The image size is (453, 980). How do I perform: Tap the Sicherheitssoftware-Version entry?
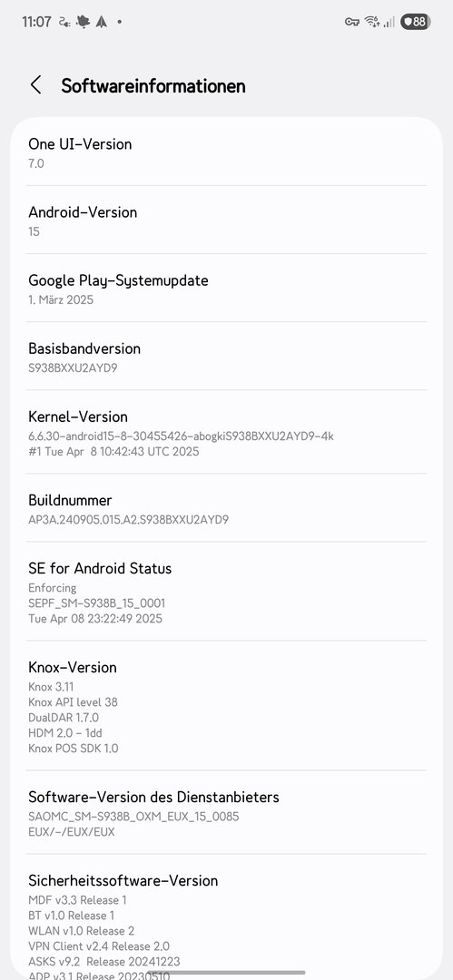pos(227,916)
